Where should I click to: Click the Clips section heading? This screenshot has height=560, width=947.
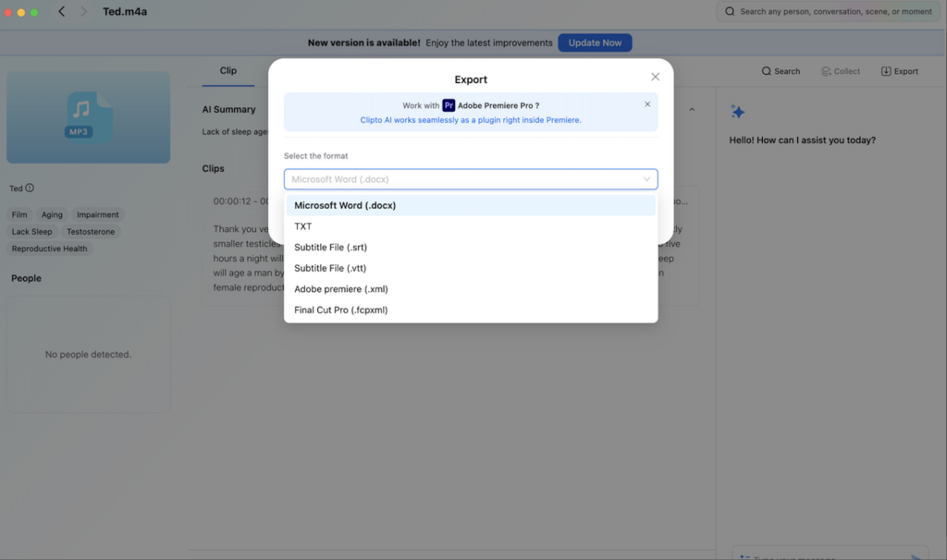coord(214,168)
